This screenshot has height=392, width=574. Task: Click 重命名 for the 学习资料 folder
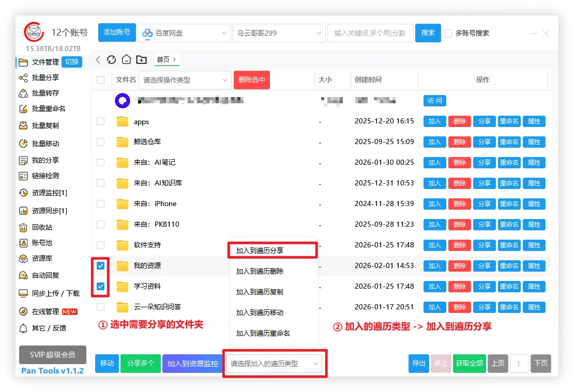point(509,287)
